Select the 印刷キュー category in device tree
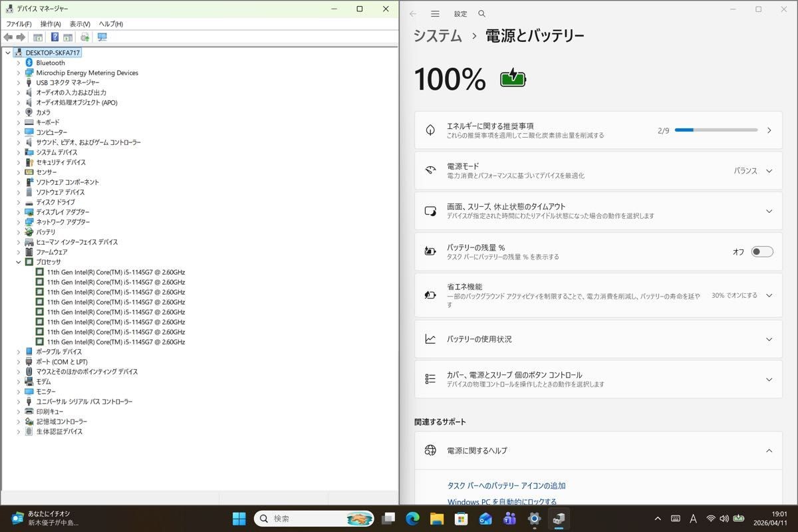798x532 pixels. coord(50,412)
